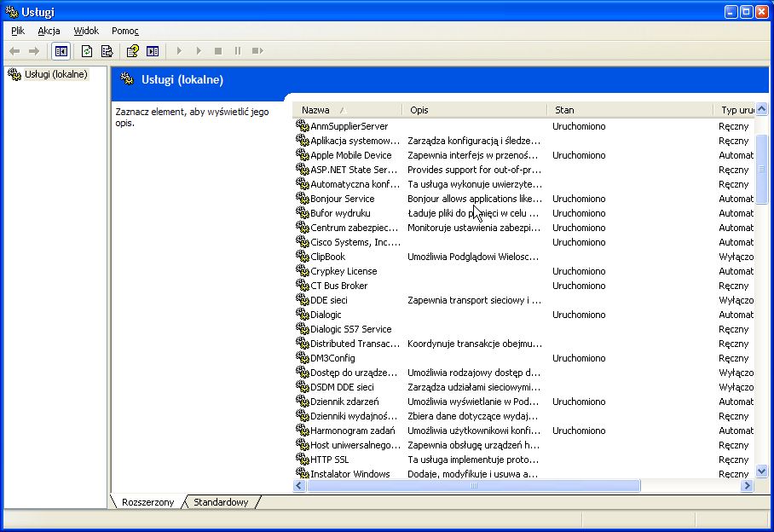Switch to the Rozszerzony tab
The height and width of the screenshot is (532, 774).
tap(148, 502)
